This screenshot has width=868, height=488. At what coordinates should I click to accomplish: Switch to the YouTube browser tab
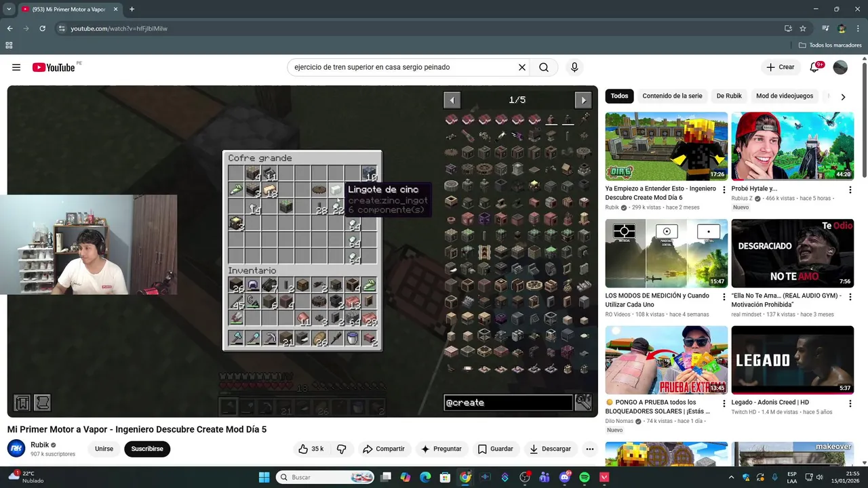point(68,9)
